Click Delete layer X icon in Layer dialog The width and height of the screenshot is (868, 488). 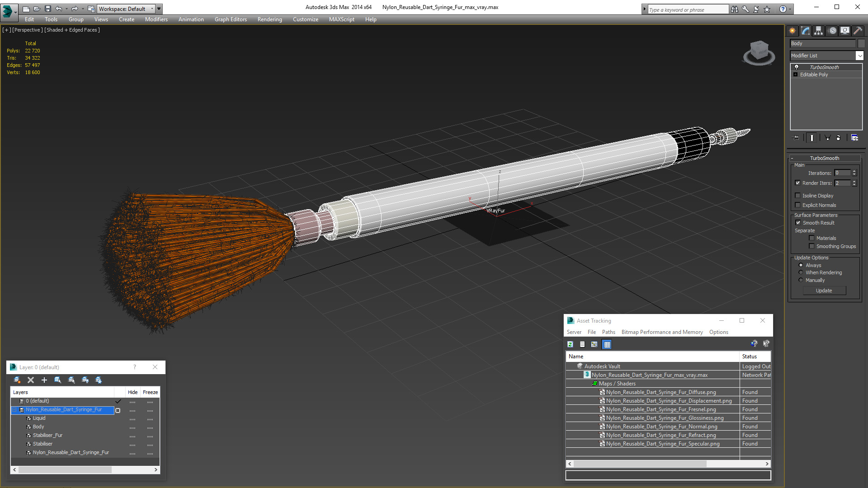[31, 380]
